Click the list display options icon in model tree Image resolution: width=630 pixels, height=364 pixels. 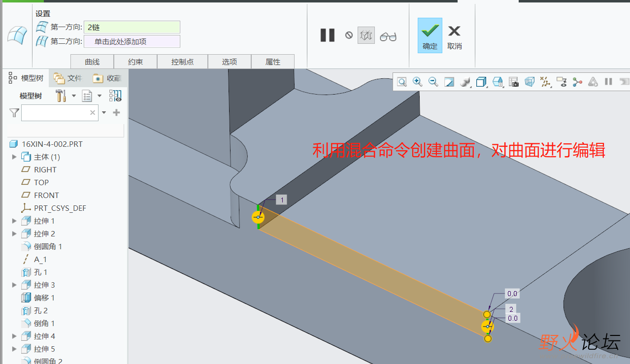tap(87, 96)
